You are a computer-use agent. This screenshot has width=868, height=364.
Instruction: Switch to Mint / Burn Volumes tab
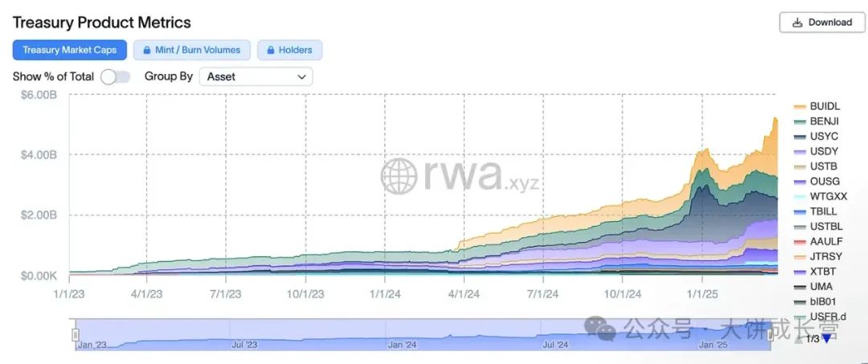191,50
